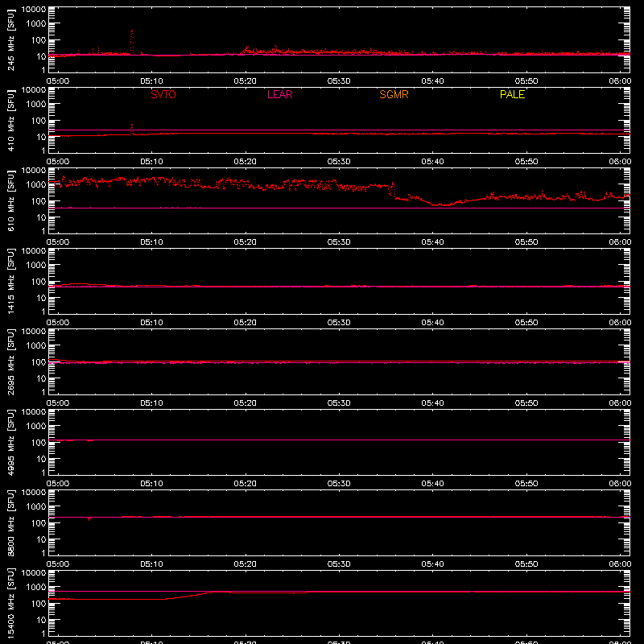Click the 05:40 time tick under 610 MHz panel
The image size is (644, 644).
(x=432, y=242)
